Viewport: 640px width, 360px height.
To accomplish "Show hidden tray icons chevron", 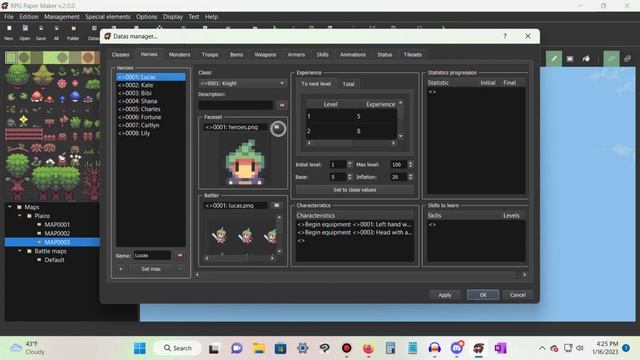I will pyautogui.click(x=542, y=348).
